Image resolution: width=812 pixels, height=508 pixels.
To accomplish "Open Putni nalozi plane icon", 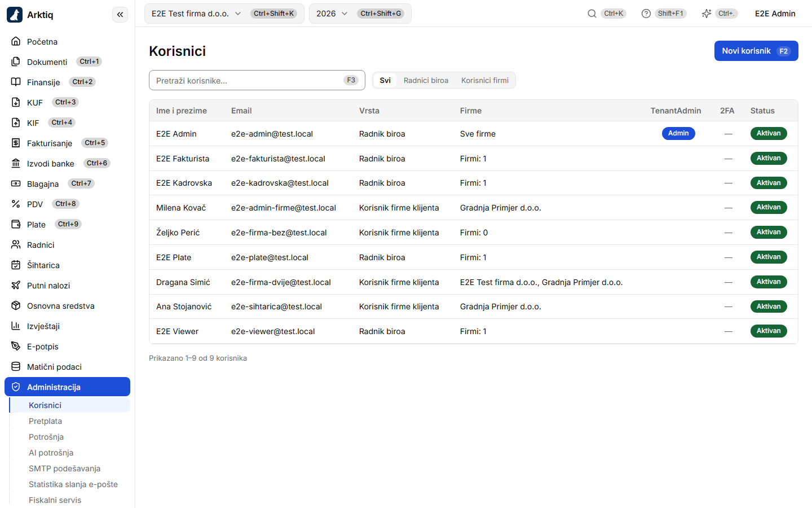I will 16,285.
